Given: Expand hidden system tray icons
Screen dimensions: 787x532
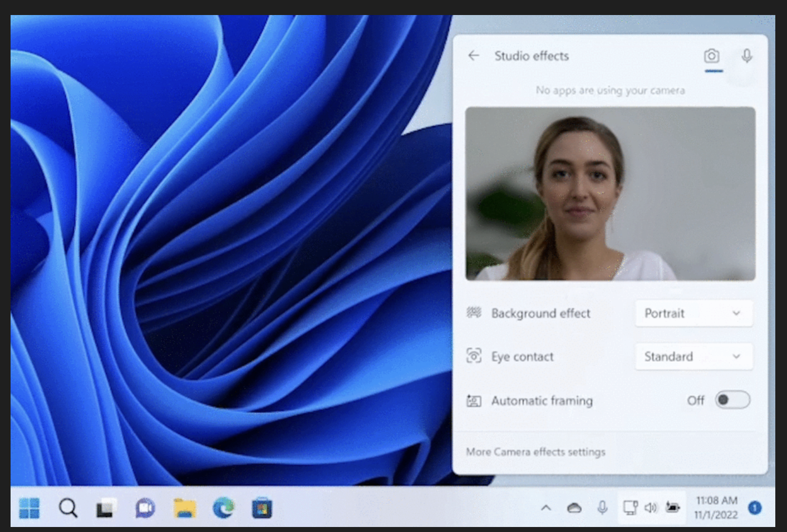Looking at the screenshot, I should click(x=547, y=508).
